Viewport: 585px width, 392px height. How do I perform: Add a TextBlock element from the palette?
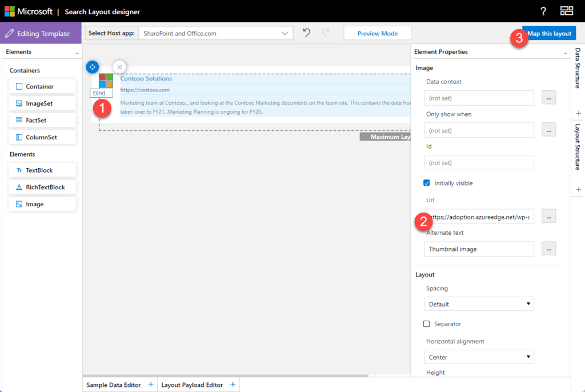[x=42, y=170]
